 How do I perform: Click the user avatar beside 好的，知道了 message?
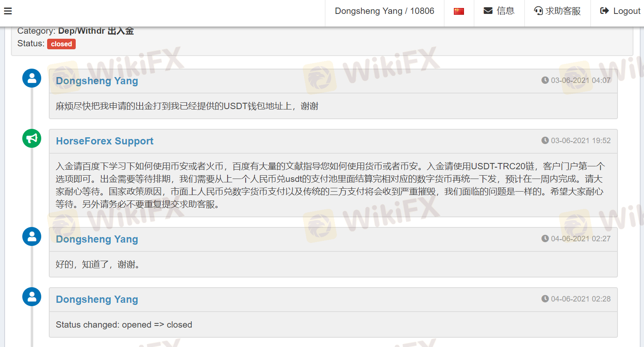(x=32, y=237)
